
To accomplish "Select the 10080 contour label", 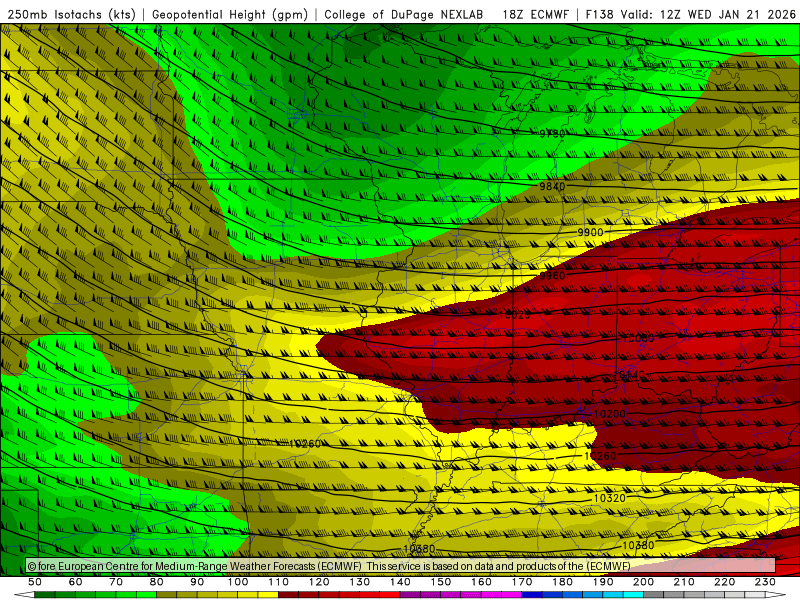I will click(638, 339).
